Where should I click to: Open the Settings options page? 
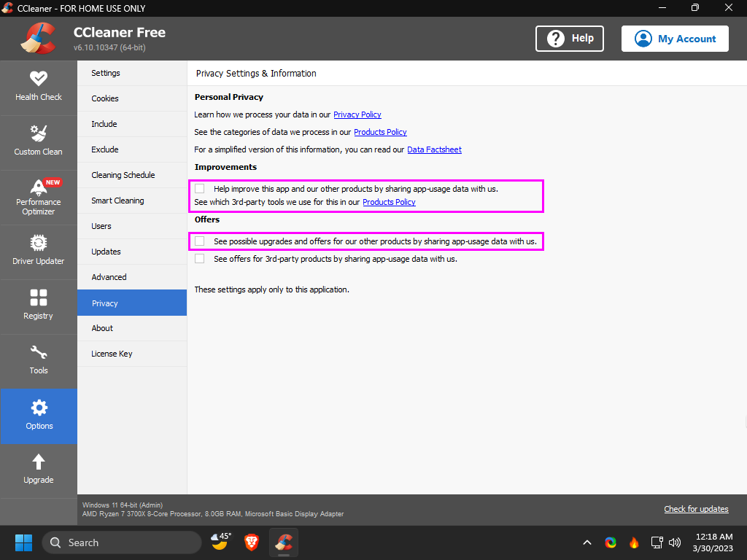tap(132, 73)
